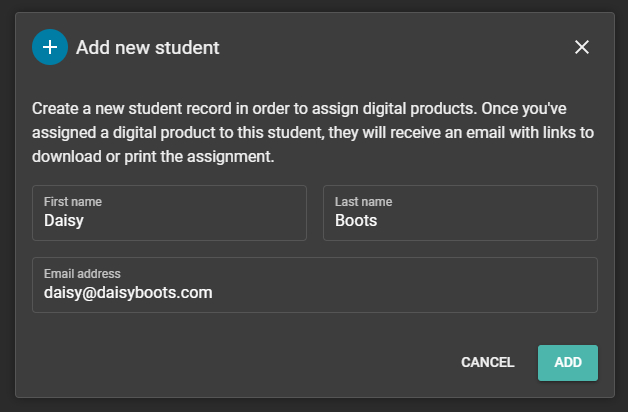Screen dimensions: 628x412
Task: Select the "Last name" floating label
Action: tap(363, 201)
